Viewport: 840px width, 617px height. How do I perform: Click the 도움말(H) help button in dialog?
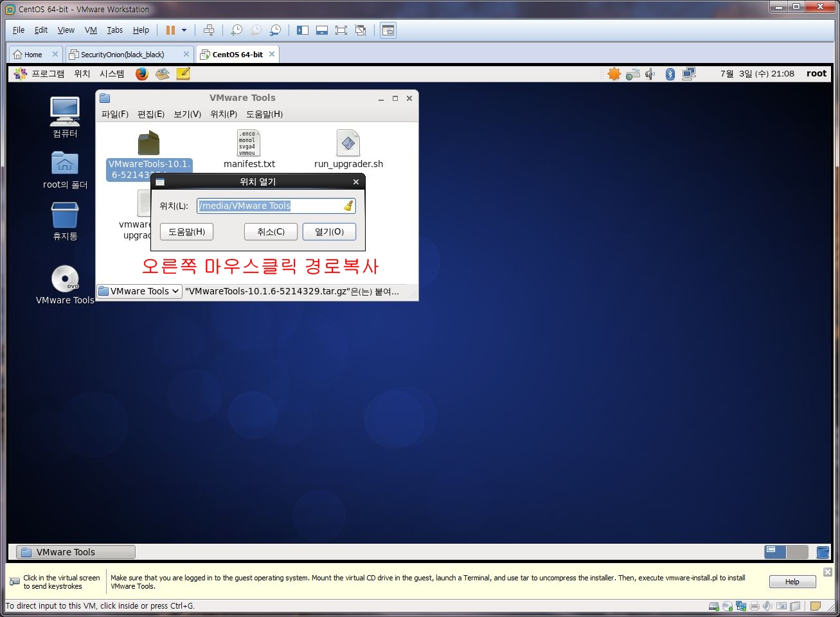[x=186, y=232]
